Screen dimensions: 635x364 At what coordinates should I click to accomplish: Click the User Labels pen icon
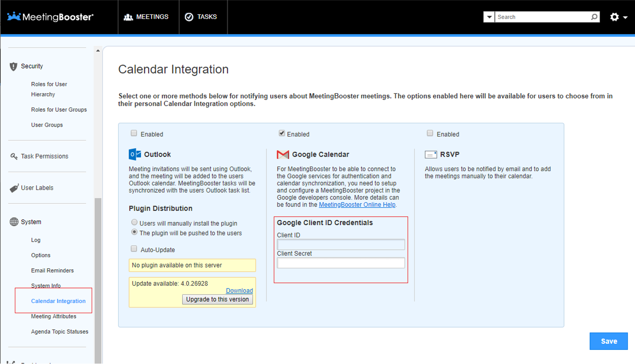click(x=13, y=187)
